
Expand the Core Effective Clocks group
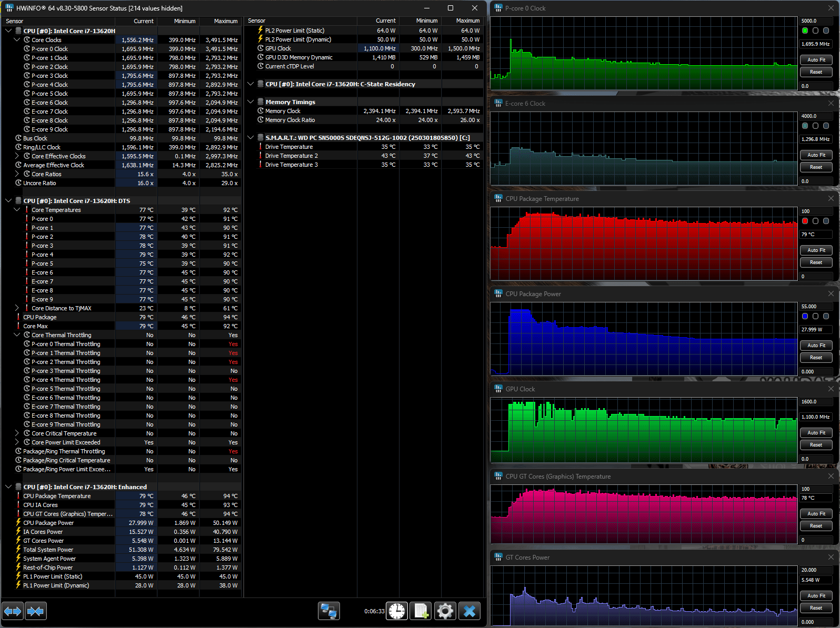(x=17, y=156)
